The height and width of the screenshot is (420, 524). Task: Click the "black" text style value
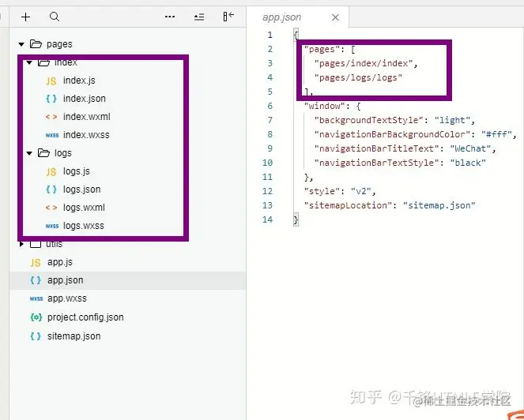coord(468,163)
